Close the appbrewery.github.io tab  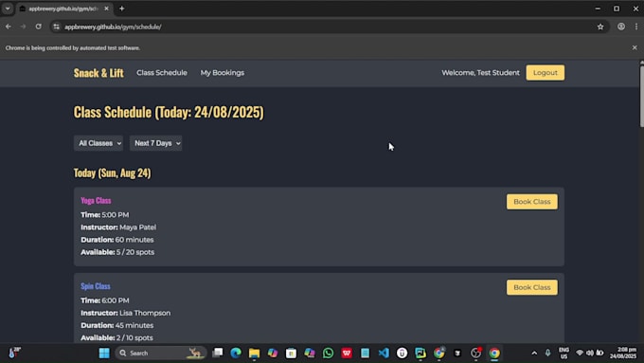pyautogui.click(x=106, y=9)
